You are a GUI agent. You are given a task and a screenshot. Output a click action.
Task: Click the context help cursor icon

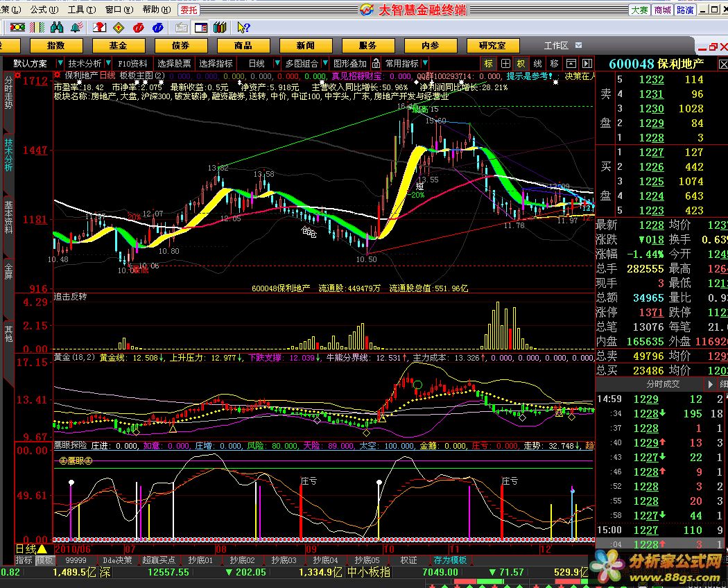(x=243, y=28)
